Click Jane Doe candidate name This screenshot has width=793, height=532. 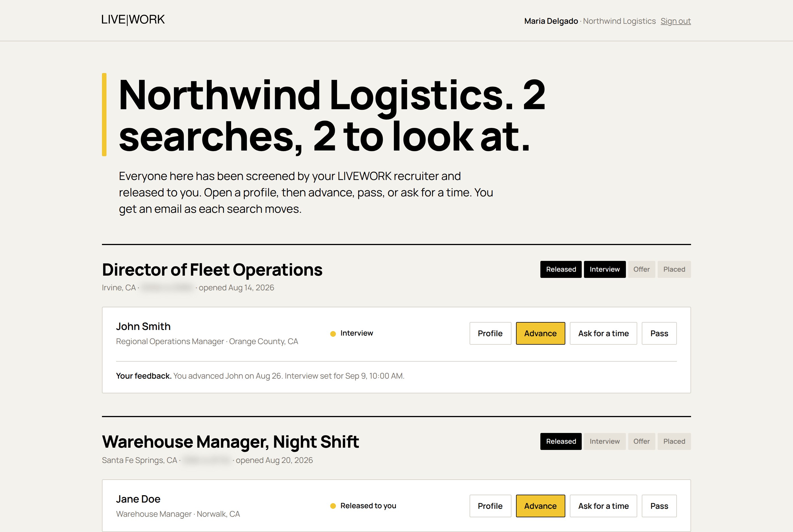(x=138, y=499)
